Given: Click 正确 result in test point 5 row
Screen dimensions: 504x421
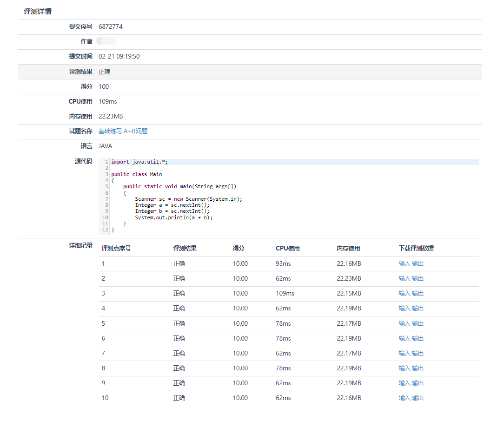Looking at the screenshot, I should [x=179, y=323].
